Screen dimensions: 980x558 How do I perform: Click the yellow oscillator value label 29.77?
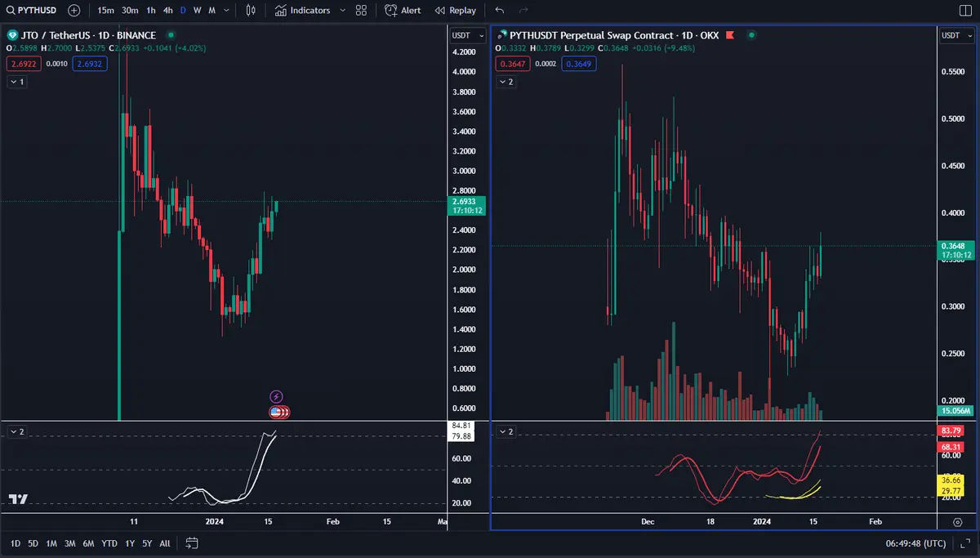point(951,491)
